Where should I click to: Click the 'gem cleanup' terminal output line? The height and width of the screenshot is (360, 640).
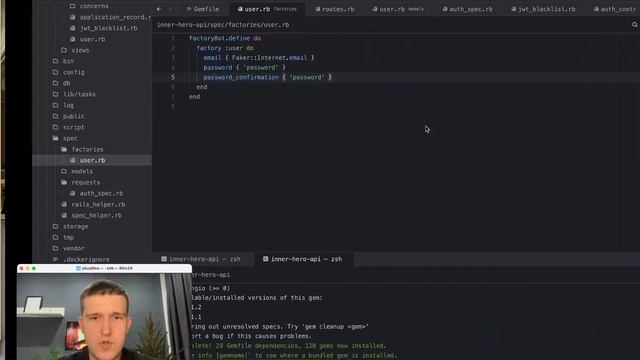(279, 327)
